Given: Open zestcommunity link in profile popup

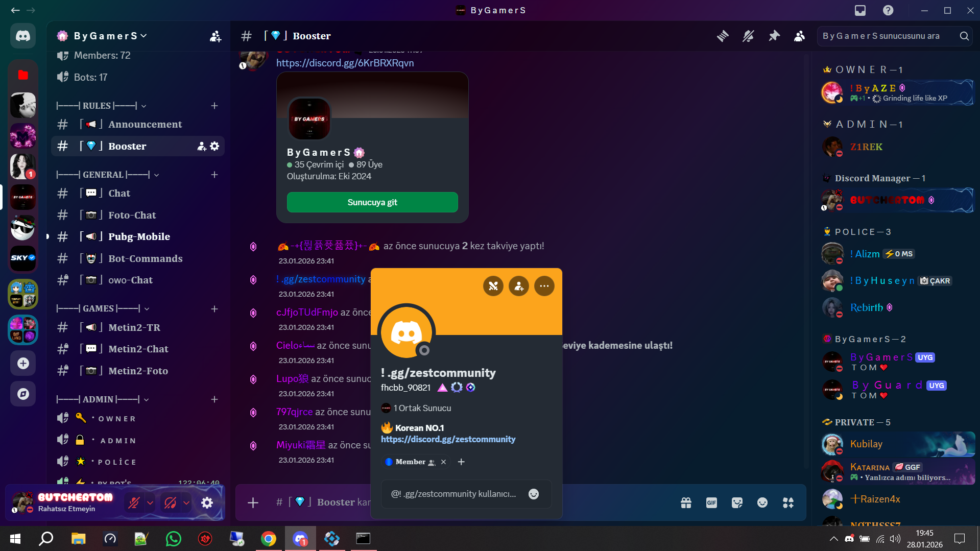Looking at the screenshot, I should (x=448, y=439).
